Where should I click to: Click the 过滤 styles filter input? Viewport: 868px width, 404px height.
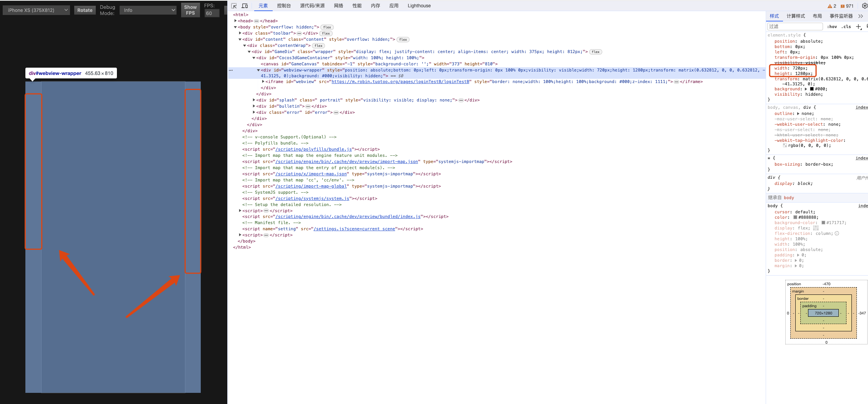(x=795, y=27)
